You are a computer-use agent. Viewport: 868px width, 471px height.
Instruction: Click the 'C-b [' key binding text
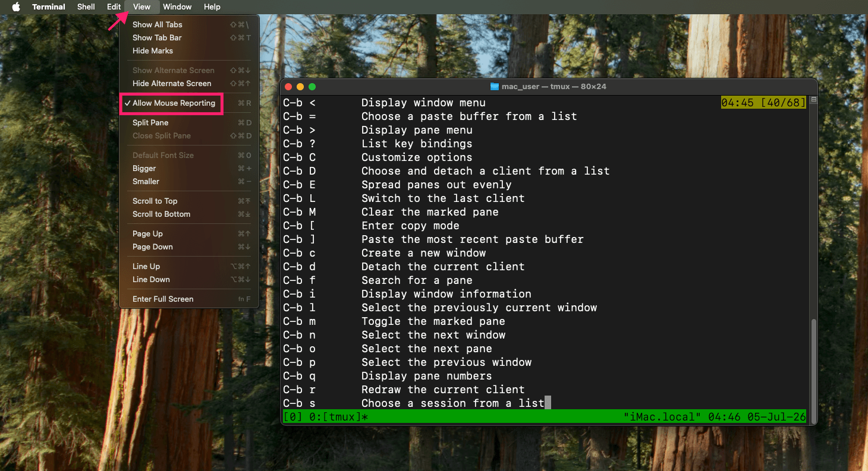tap(299, 226)
